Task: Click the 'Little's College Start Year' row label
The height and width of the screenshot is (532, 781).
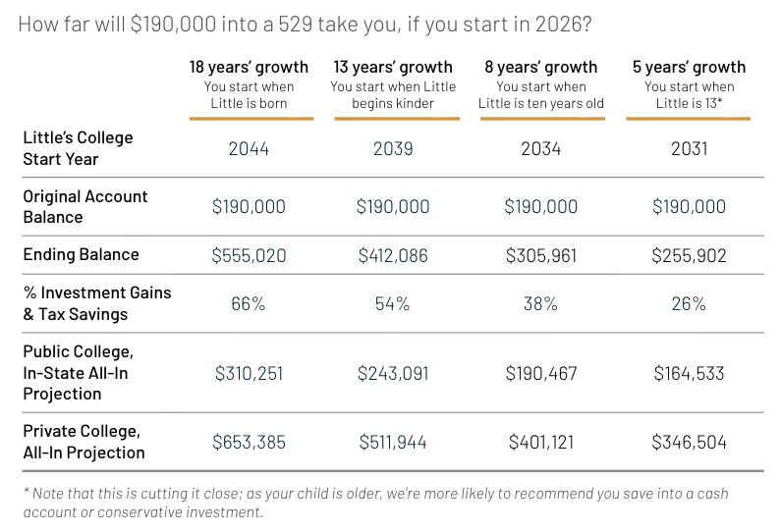Action: point(78,147)
